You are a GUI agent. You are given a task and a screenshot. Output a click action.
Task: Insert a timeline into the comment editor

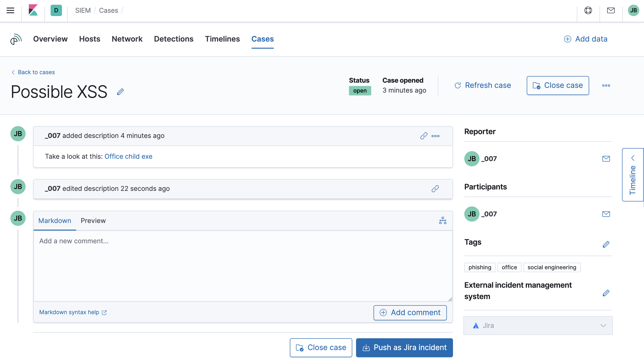(443, 221)
